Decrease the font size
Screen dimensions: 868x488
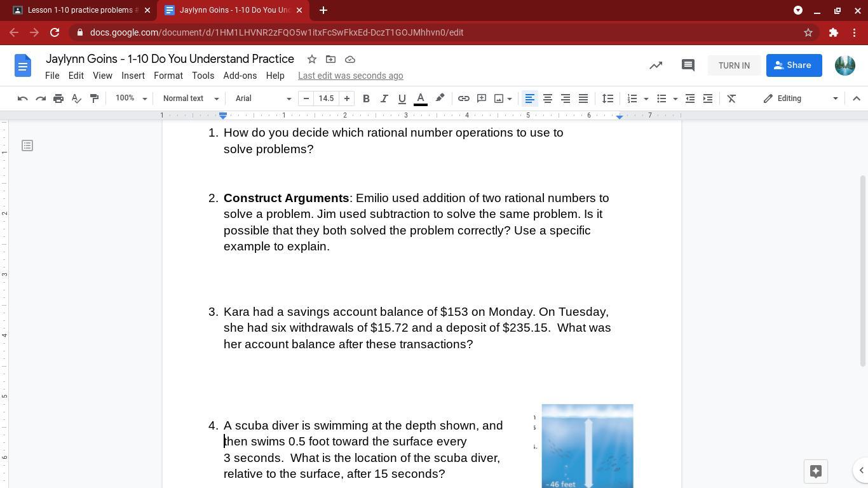point(306,98)
